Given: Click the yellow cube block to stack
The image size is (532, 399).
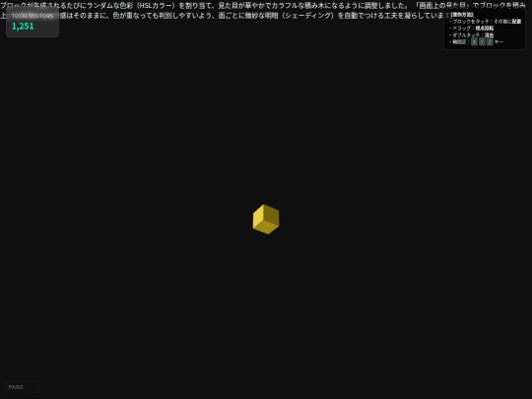Looking at the screenshot, I should (266, 219).
